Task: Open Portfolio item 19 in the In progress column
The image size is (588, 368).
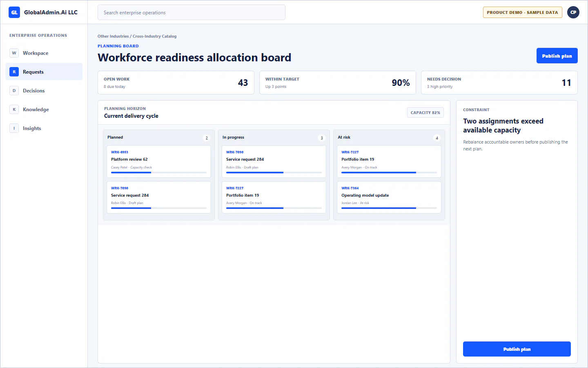Action: coord(274,197)
